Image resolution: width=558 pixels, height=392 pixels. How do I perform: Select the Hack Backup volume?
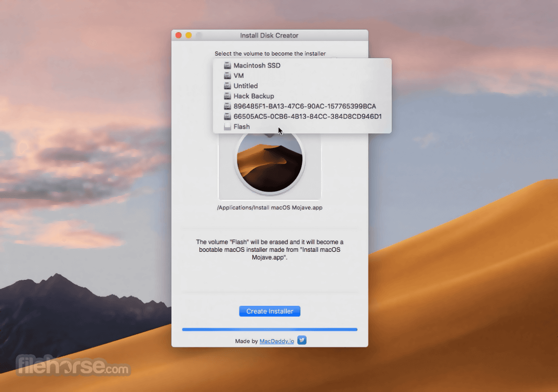(x=302, y=96)
